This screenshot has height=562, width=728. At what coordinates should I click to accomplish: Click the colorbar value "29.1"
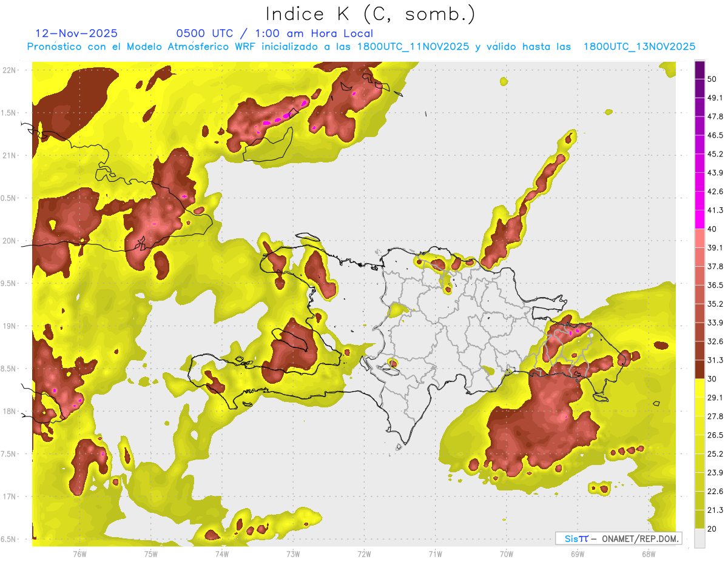[715, 397]
